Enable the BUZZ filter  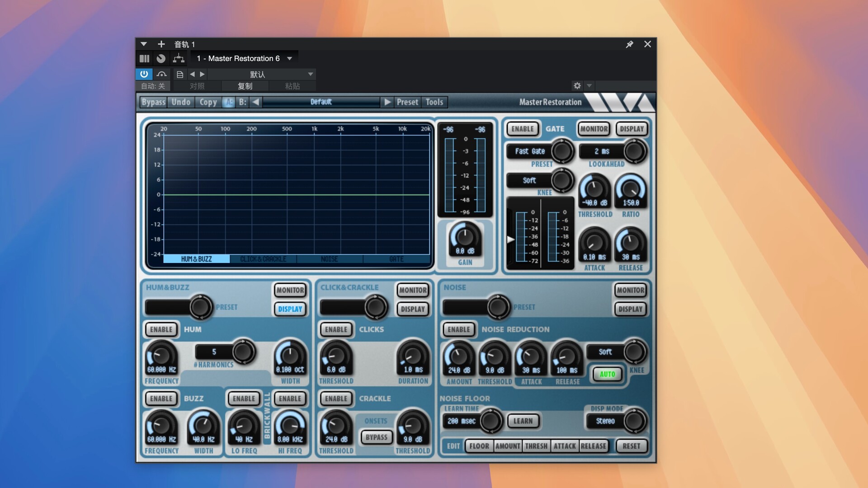tap(161, 399)
